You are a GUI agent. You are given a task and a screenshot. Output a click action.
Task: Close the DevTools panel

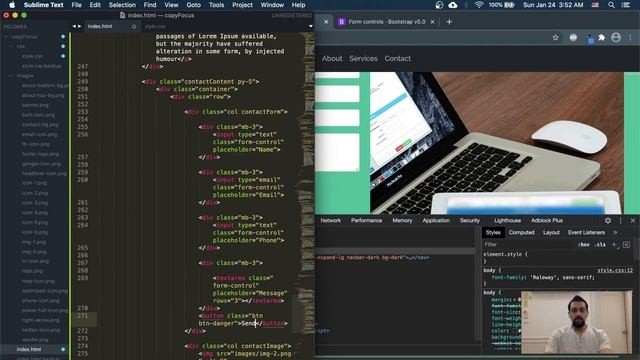(x=633, y=220)
